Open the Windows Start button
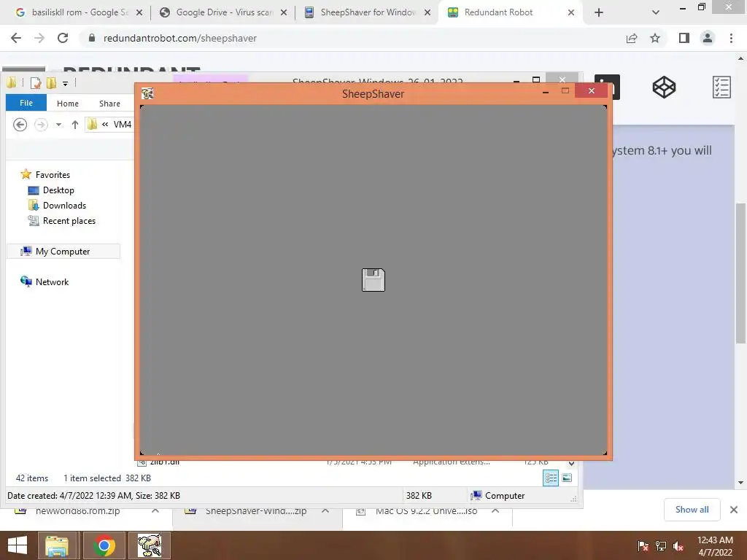747x560 pixels. pyautogui.click(x=18, y=545)
